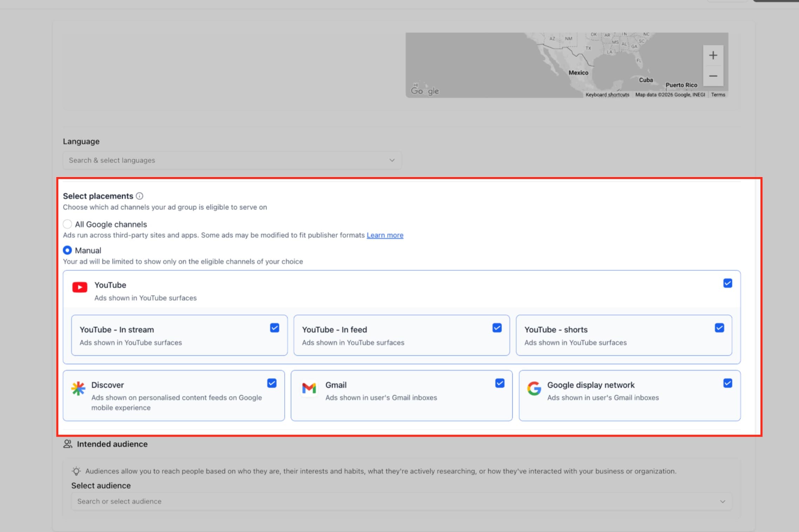Open the Search & select languages dropdown
The image size is (799, 532).
(232, 160)
